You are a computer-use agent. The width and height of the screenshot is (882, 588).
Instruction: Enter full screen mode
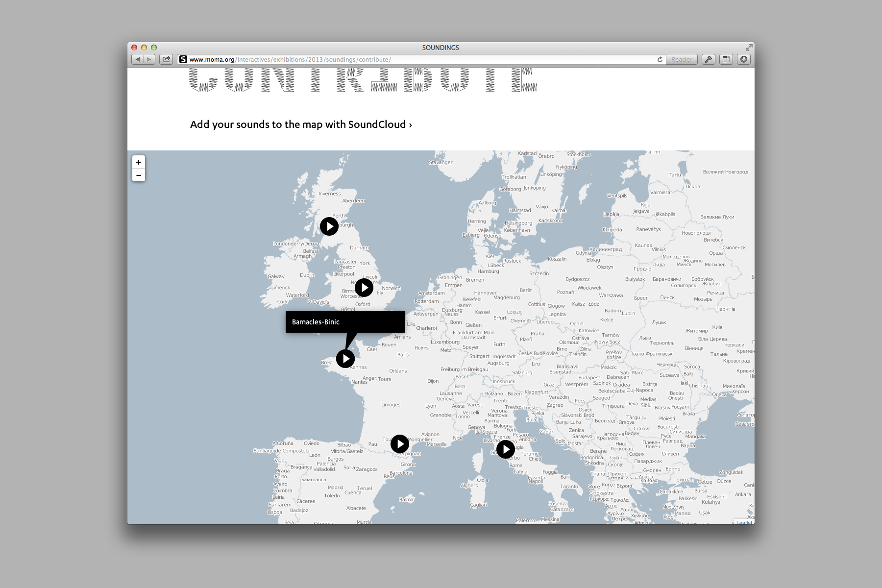(x=749, y=48)
